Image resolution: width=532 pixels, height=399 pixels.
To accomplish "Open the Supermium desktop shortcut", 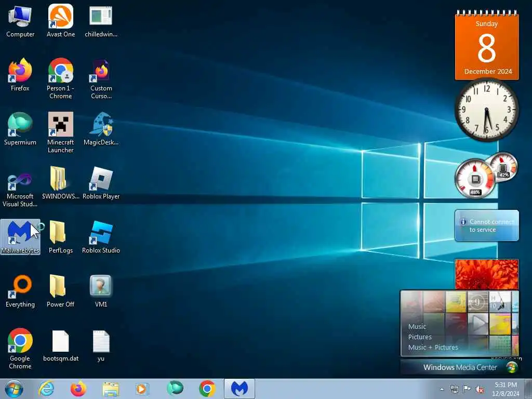I will pyautogui.click(x=20, y=129).
